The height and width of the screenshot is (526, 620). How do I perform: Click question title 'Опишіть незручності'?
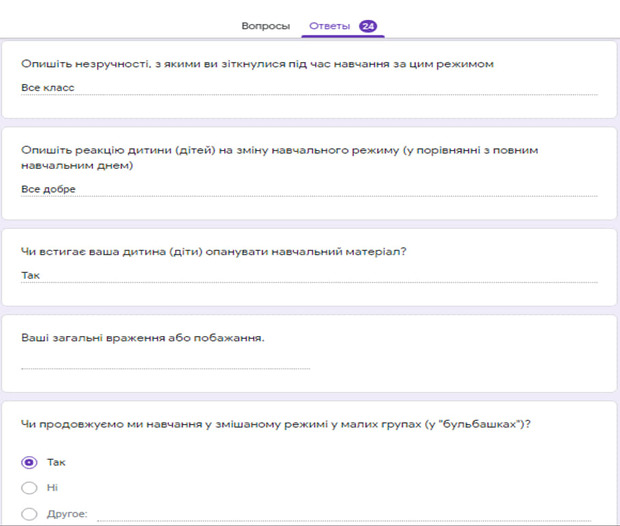coord(258,64)
